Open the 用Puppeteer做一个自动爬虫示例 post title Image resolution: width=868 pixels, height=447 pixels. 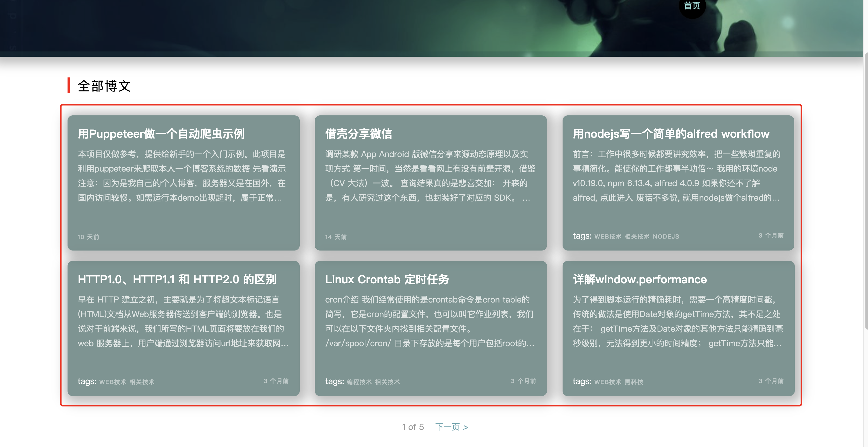pos(161,134)
